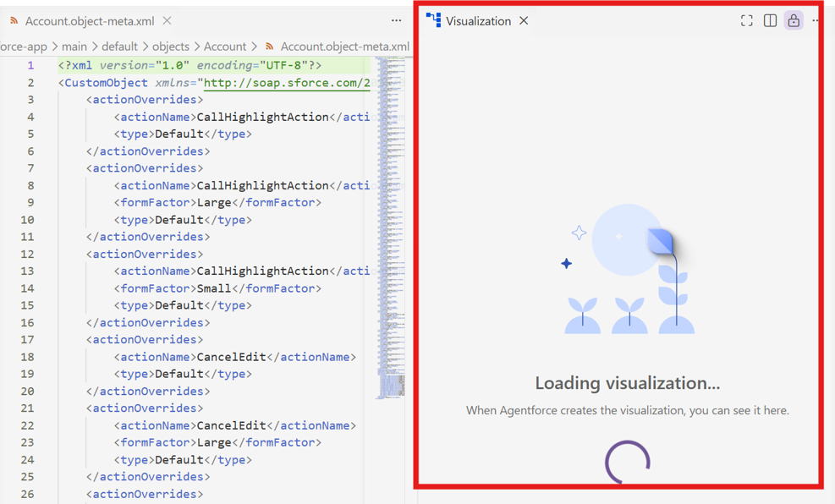835x504 pixels.
Task: Click the actionOverrides opening tag on line 3
Action: 145,100
